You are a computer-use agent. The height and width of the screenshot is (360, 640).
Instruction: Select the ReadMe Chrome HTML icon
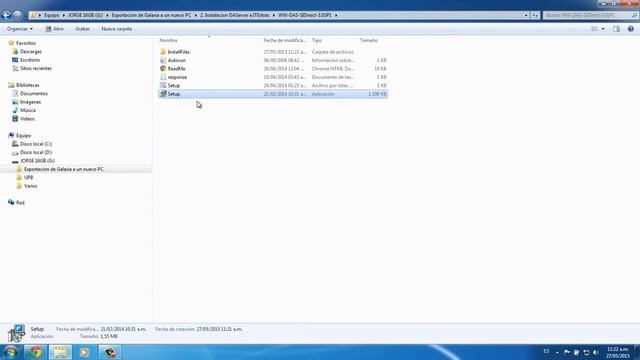163,69
